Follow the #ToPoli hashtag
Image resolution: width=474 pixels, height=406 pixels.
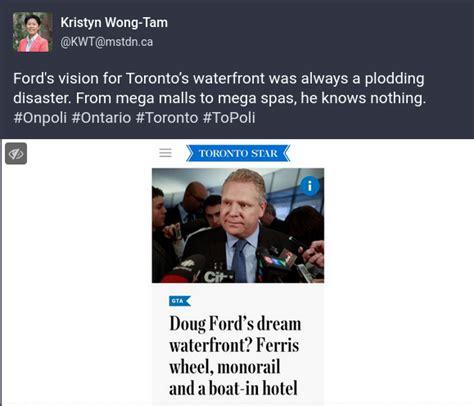[229, 118]
